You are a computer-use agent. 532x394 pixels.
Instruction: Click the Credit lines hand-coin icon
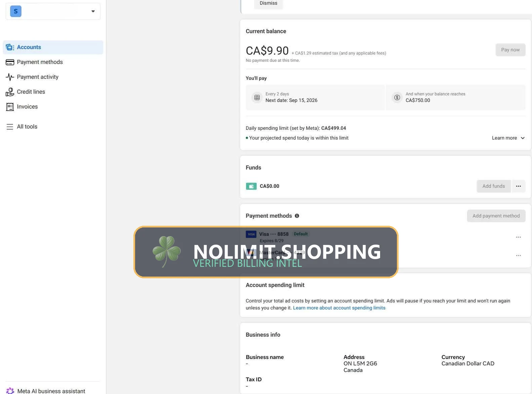point(10,92)
